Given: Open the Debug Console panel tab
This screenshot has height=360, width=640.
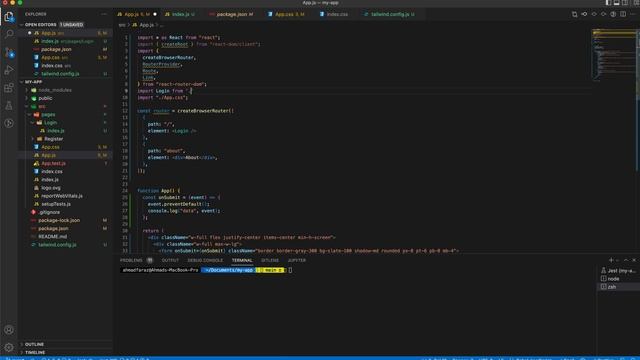Looking at the screenshot, I should pos(205,260).
